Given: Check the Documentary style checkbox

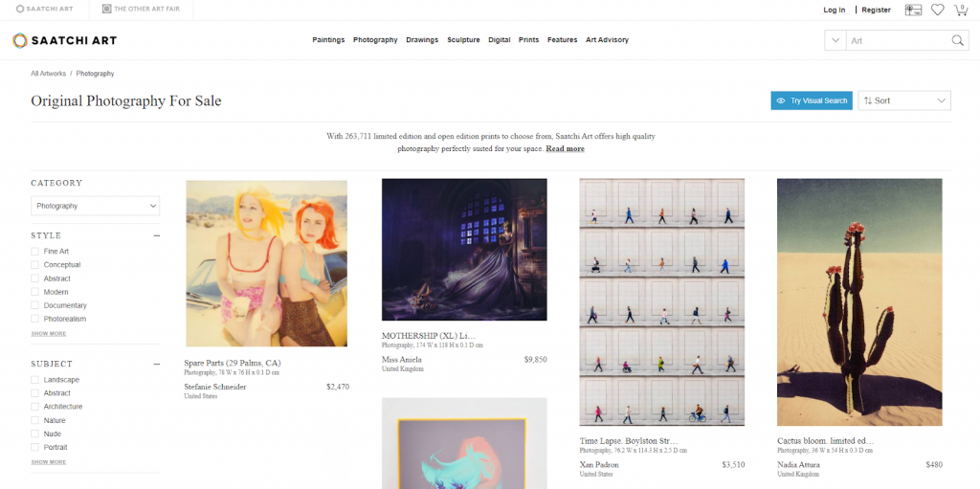Looking at the screenshot, I should point(35,306).
